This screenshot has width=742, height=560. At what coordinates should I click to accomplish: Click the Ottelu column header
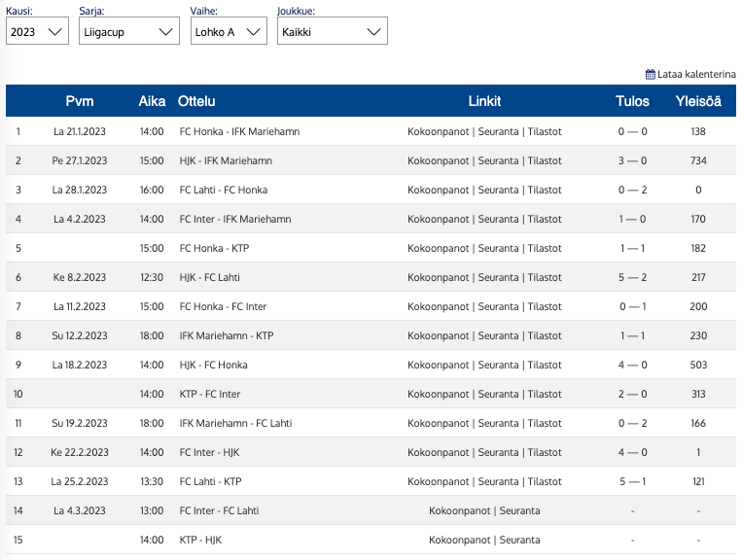196,101
